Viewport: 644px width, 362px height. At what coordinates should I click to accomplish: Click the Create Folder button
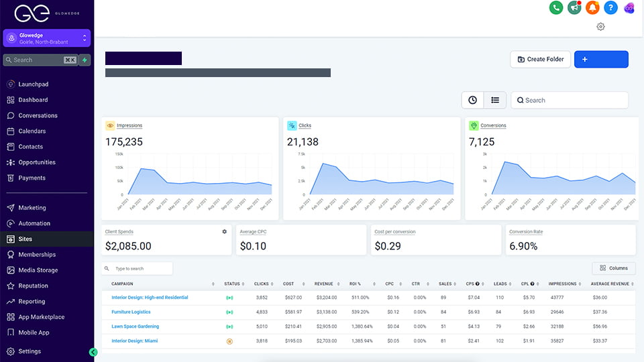540,59
